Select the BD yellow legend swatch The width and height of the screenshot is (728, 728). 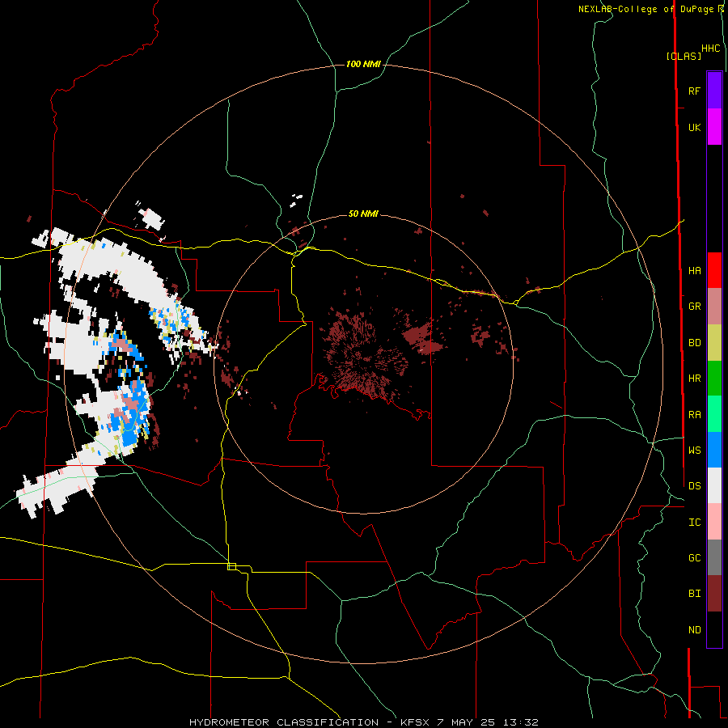coord(714,343)
